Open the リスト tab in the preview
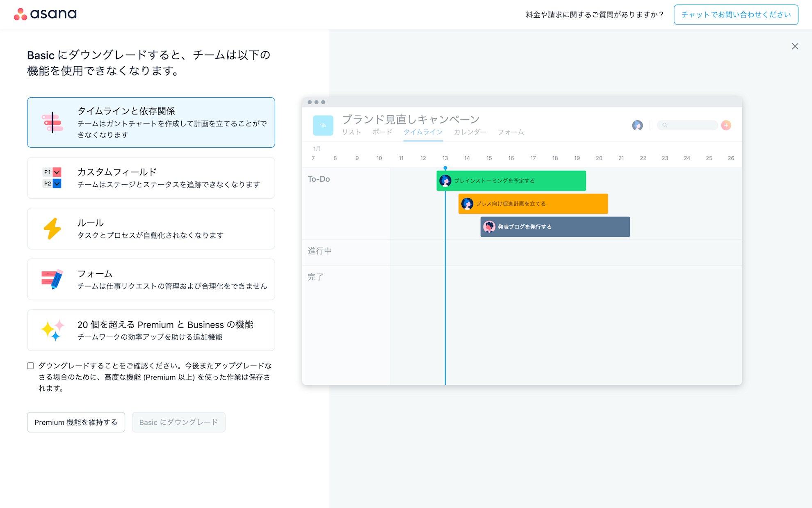 pos(351,132)
